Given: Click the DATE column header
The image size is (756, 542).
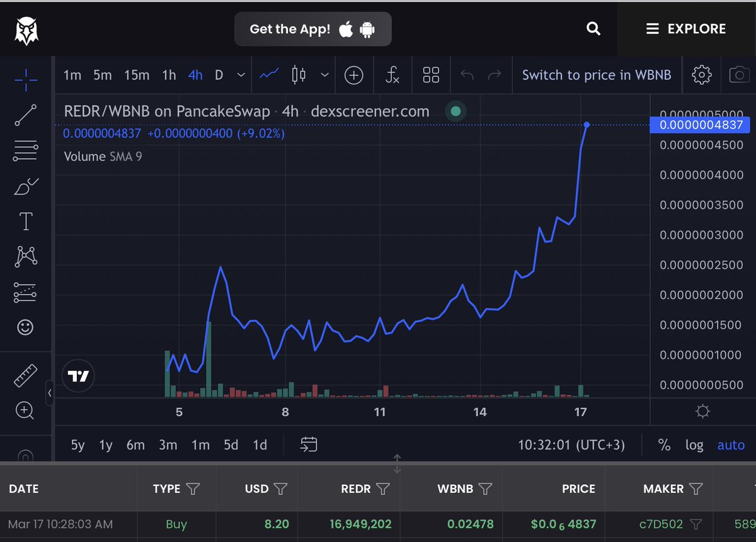Looking at the screenshot, I should point(23,489).
